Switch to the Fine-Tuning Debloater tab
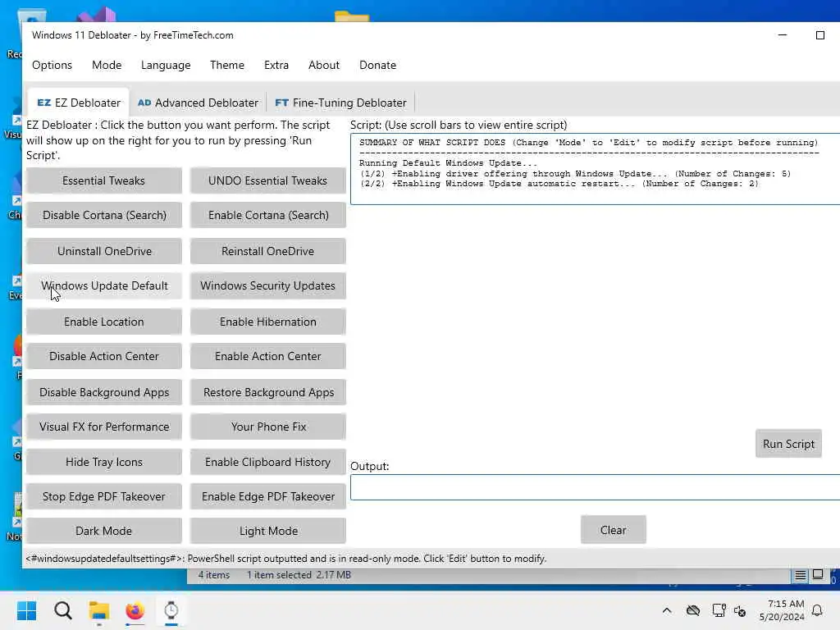The height and width of the screenshot is (630, 840). 340,103
